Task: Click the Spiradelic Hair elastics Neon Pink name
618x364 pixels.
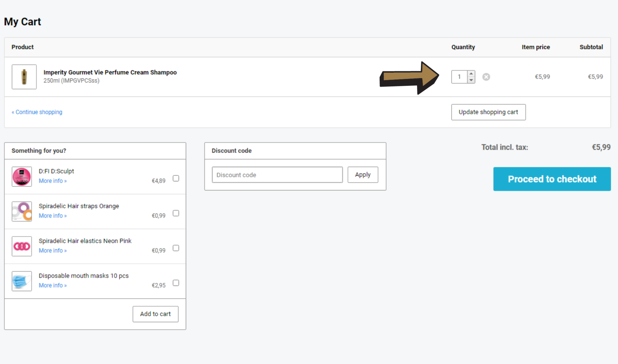Action: pyautogui.click(x=85, y=241)
